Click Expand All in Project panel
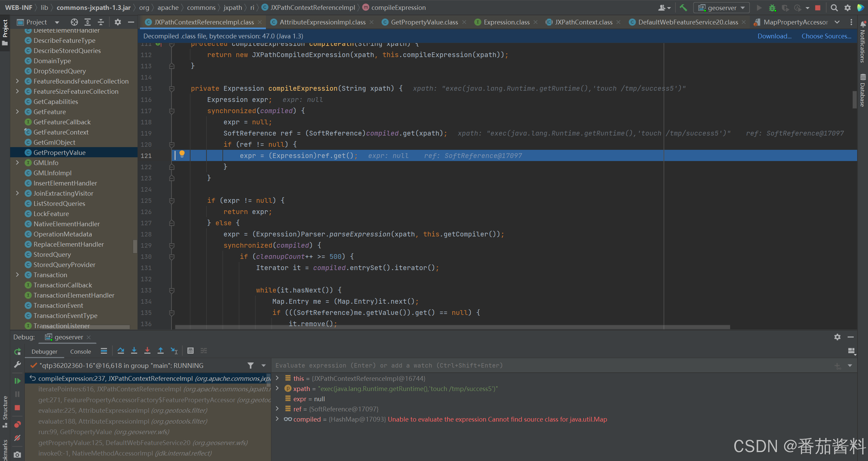The image size is (868, 461). pos(88,22)
